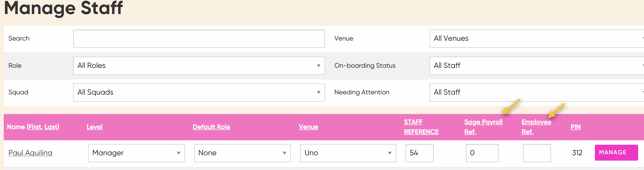644x170 pixels.
Task: Click the Search text field
Action: (x=199, y=38)
